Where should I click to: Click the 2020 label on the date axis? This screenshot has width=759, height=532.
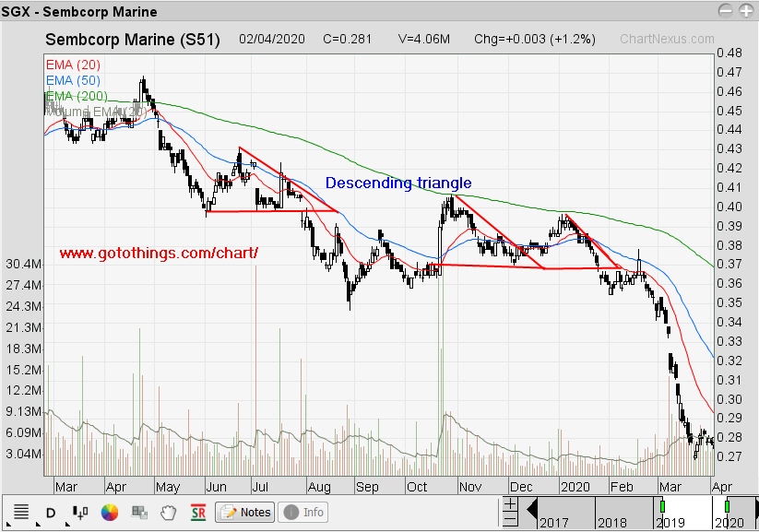(575, 487)
